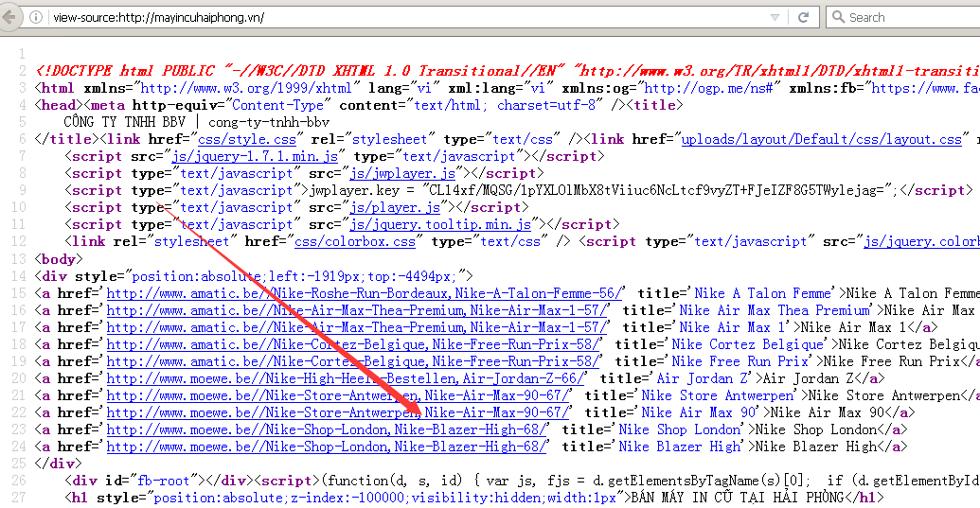Viewport: 980px width, 508px height.
Task: Open the site information icon in address bar
Action: coord(35,17)
